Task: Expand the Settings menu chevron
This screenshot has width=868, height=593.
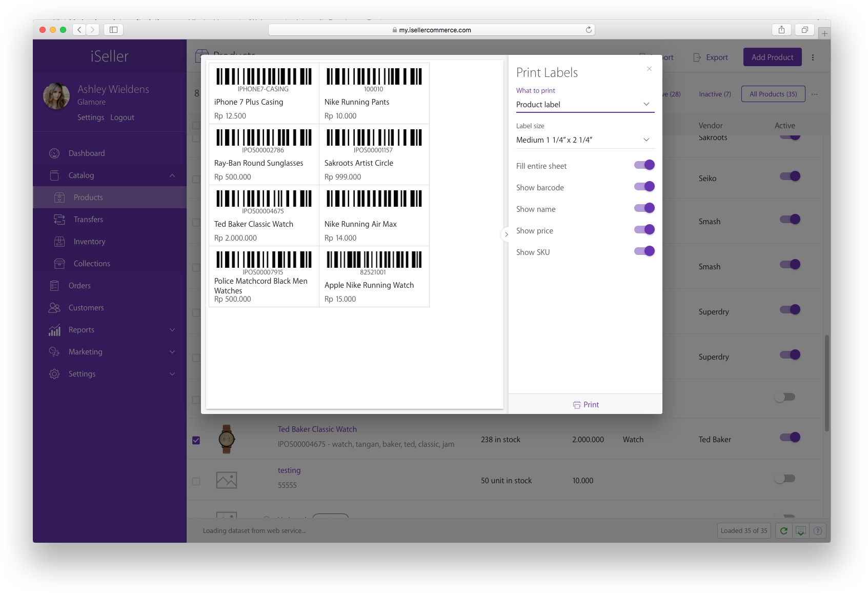Action: click(172, 374)
